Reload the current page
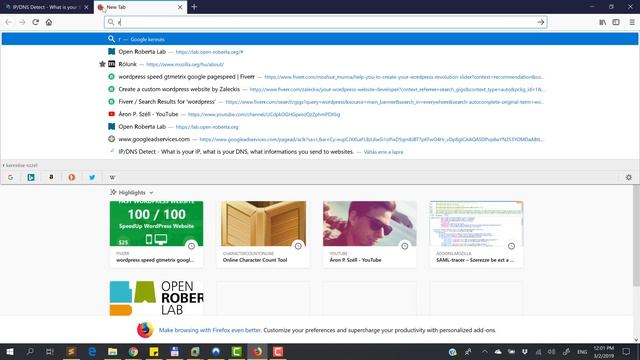The image size is (640, 360). (x=36, y=22)
